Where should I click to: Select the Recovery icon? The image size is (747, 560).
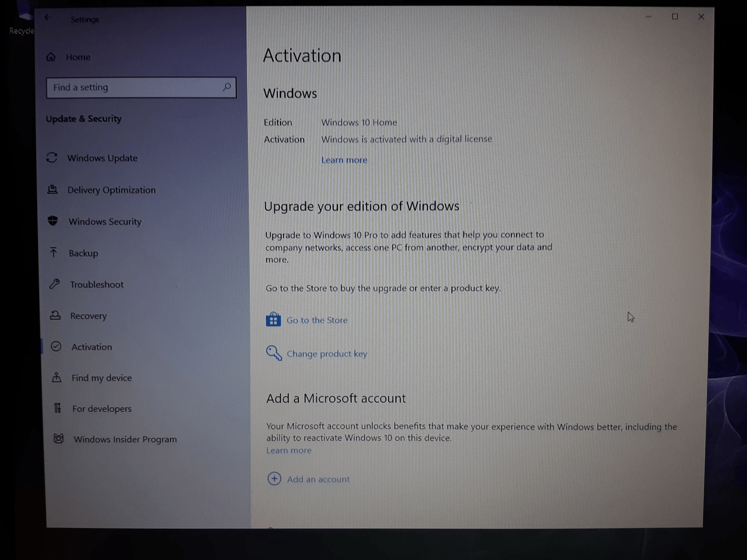(x=55, y=315)
